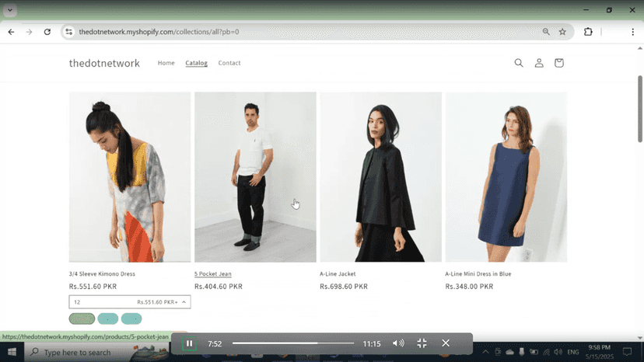The width and height of the screenshot is (644, 362).
Task: Open the shopping cart icon
Action: click(559, 63)
